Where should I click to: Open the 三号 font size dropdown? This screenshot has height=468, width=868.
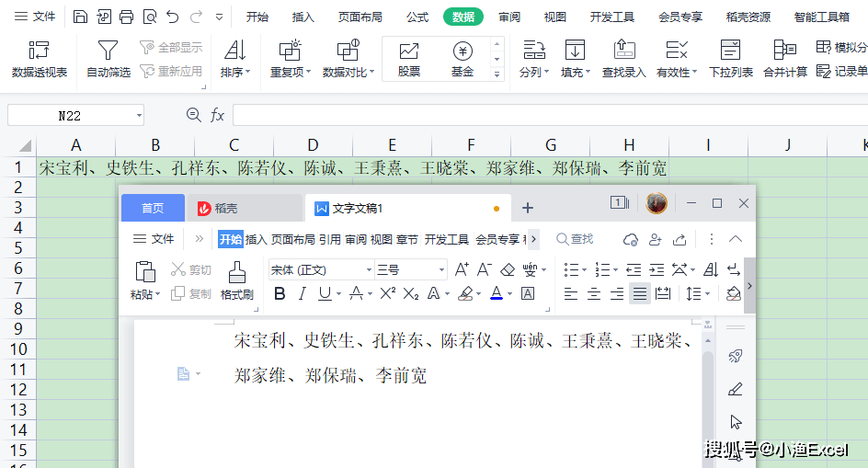point(441,269)
